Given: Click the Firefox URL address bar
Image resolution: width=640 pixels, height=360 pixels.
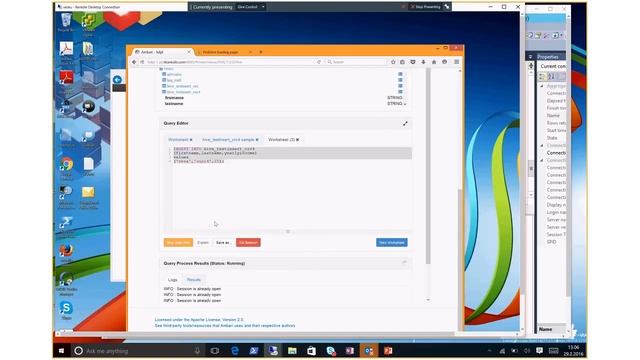Looking at the screenshot, I should 231,62.
